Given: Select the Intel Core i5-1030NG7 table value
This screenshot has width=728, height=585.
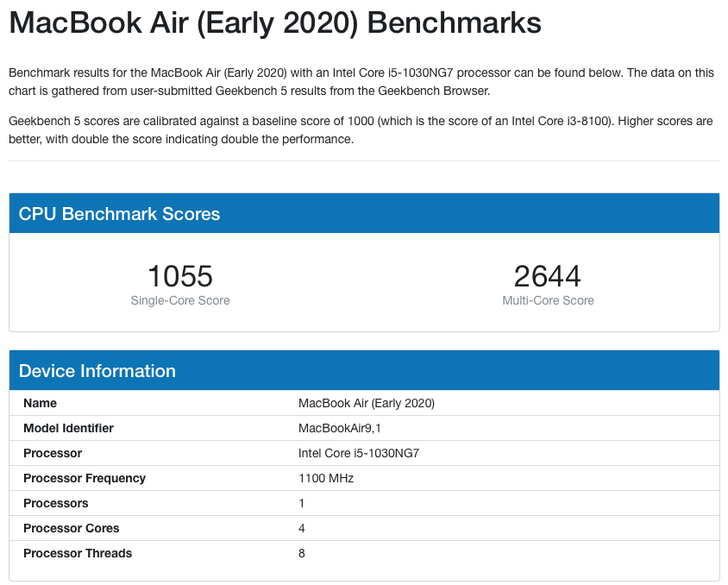Looking at the screenshot, I should click(359, 453).
